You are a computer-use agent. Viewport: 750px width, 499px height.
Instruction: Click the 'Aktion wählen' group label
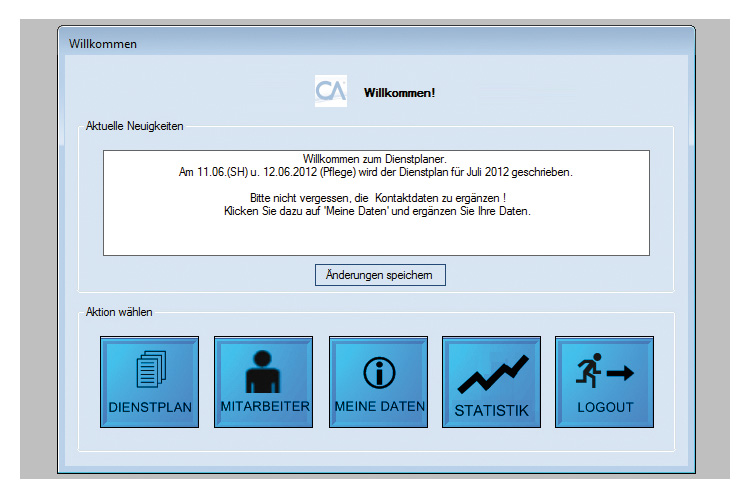tap(119, 312)
